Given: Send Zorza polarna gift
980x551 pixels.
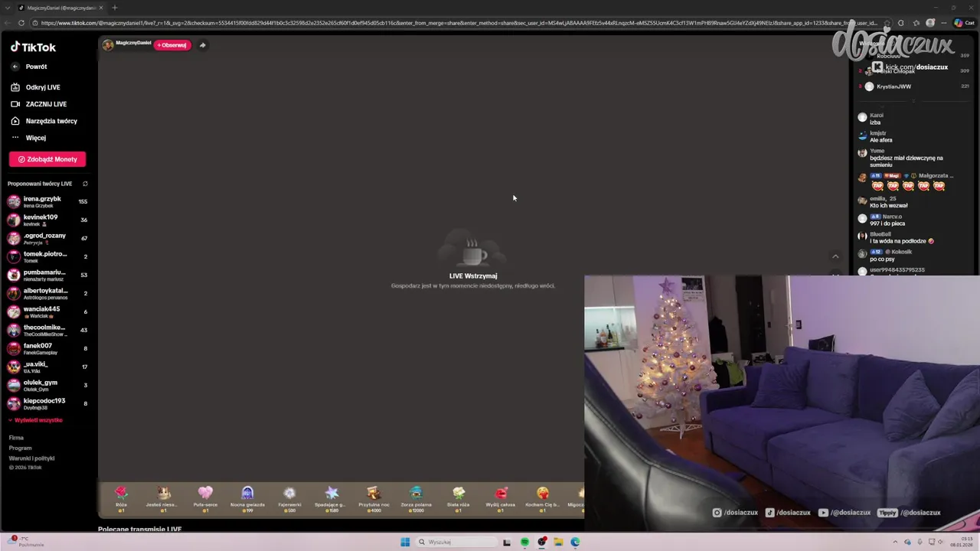Looking at the screenshot, I should coord(416,499).
